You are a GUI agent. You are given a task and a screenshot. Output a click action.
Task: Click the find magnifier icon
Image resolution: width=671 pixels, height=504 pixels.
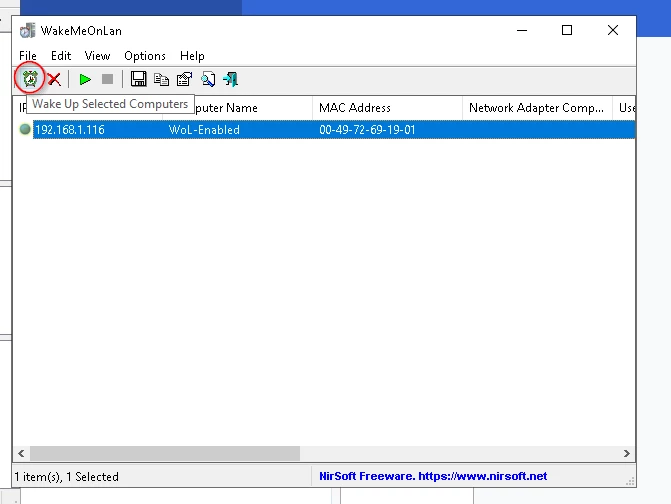208,79
